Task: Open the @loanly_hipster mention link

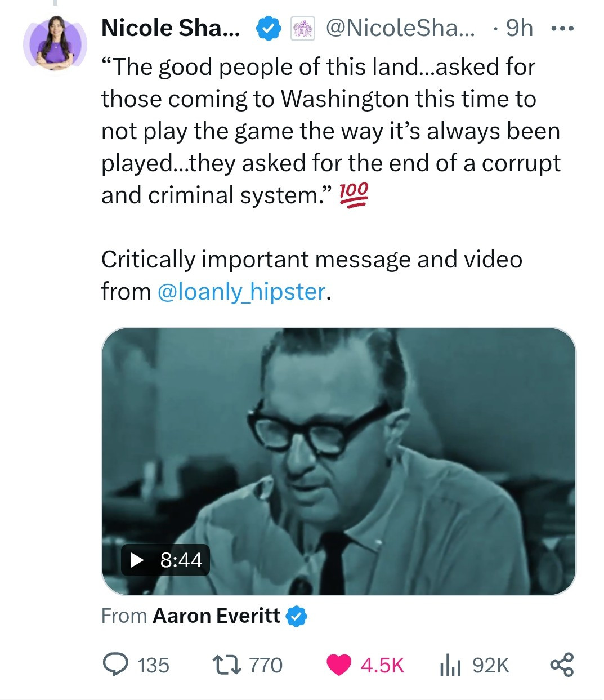Action: coord(241,291)
